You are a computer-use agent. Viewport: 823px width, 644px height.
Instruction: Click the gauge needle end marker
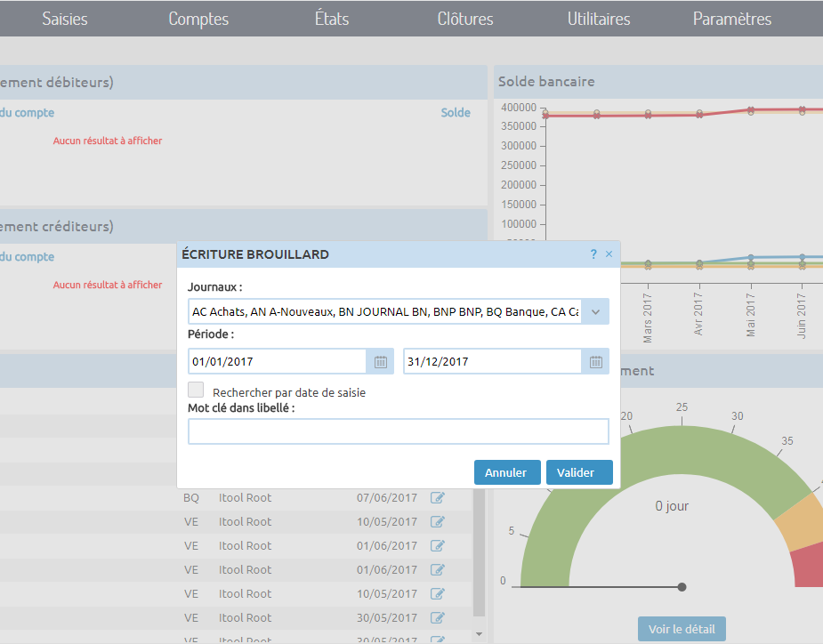pyautogui.click(x=682, y=587)
